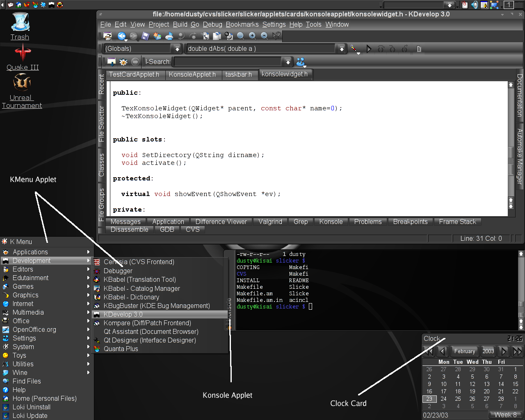Click the back navigation arrow in KDevelop toolbar
This screenshot has height=420, width=525.
(x=122, y=36)
